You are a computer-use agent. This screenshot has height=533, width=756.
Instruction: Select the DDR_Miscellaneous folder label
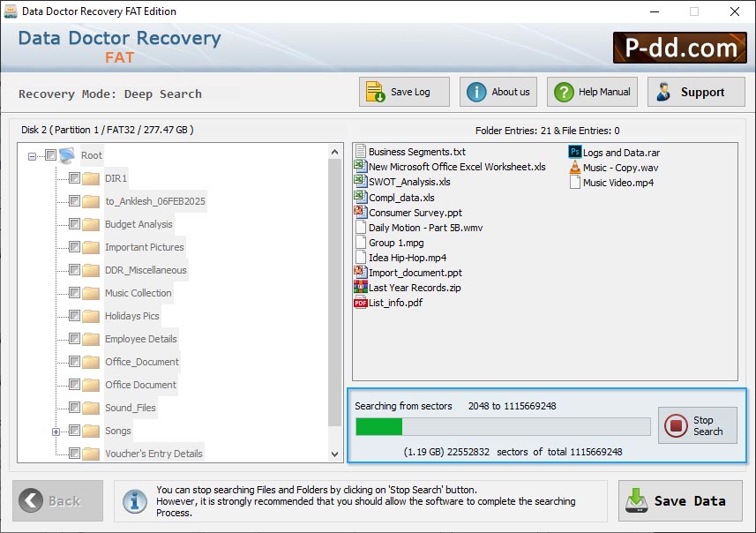[x=146, y=270]
